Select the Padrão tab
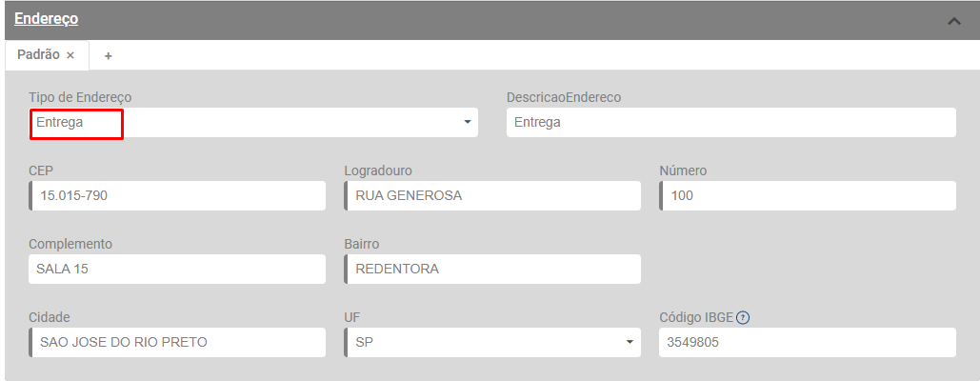This screenshot has height=381, width=980. [38, 55]
